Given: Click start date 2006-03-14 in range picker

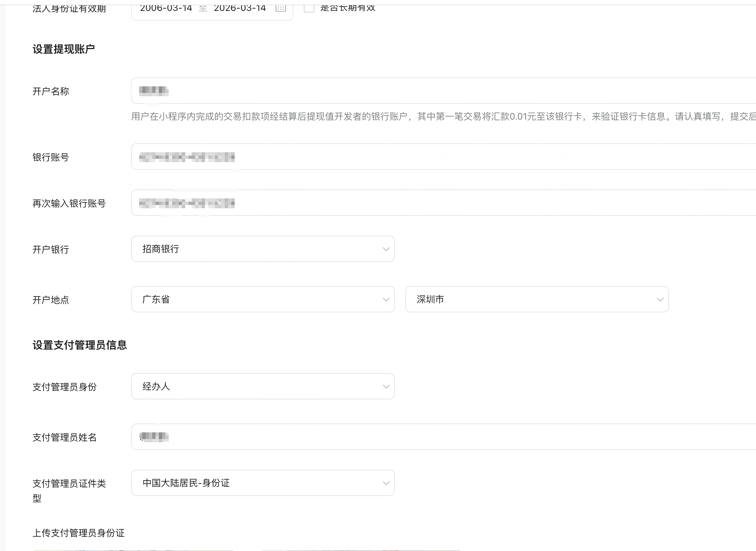Looking at the screenshot, I should 166,8.
